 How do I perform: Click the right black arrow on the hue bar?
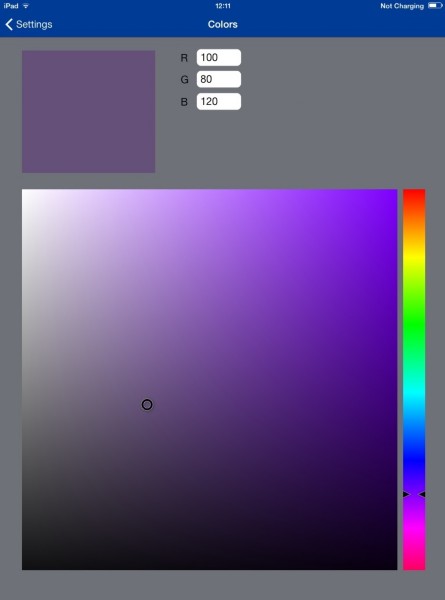[x=422, y=494]
